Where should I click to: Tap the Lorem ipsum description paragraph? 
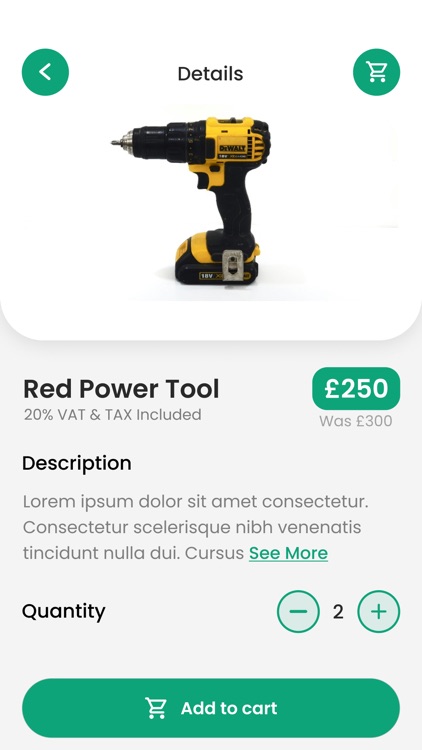coord(196,527)
